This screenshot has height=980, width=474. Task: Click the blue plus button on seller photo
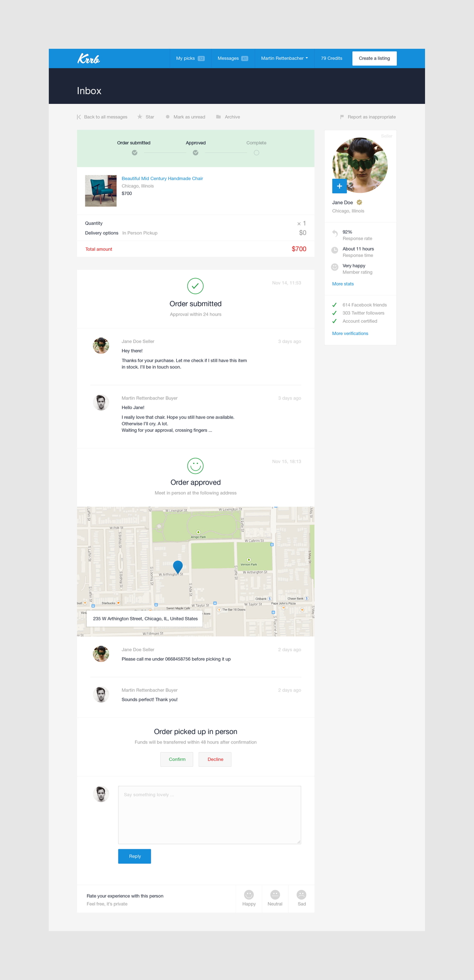(x=339, y=186)
